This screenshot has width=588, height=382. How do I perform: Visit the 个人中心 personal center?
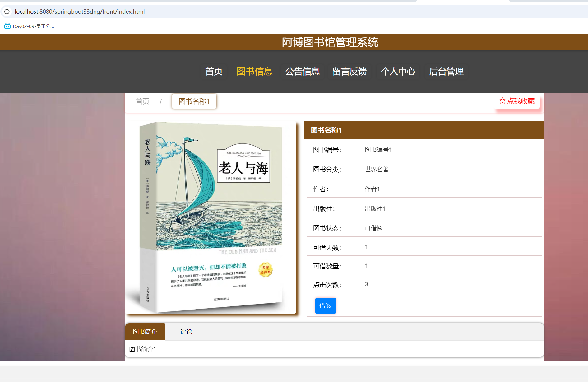tap(398, 72)
